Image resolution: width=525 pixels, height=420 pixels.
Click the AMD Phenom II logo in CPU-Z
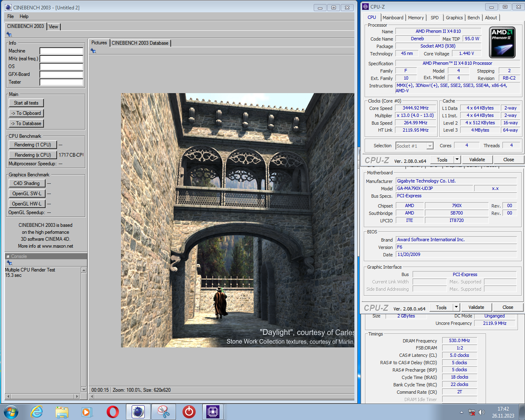coord(502,43)
